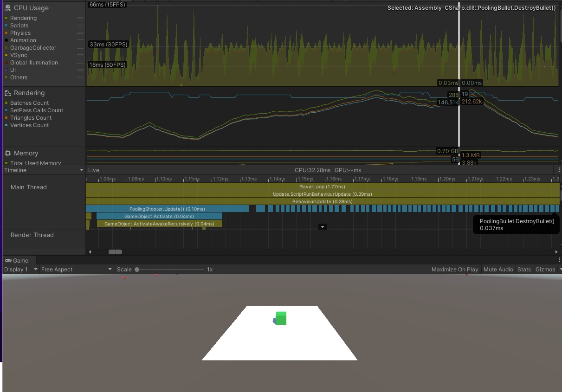Show the Stats overlay

[524, 270]
